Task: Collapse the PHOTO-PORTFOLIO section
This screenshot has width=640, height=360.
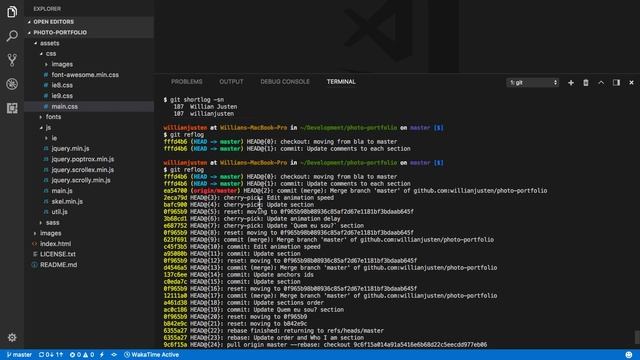Action: point(89,32)
